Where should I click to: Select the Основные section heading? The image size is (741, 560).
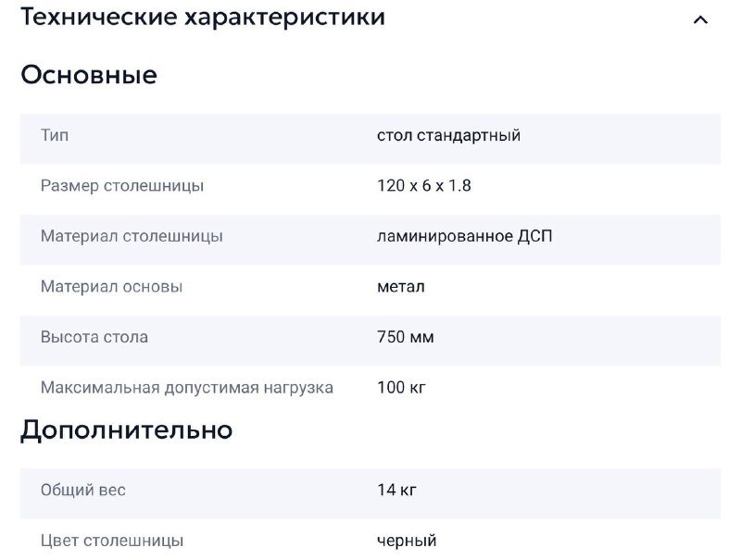88,75
